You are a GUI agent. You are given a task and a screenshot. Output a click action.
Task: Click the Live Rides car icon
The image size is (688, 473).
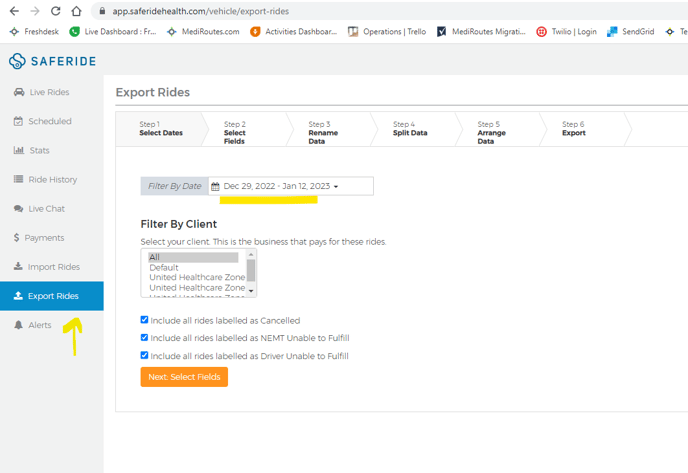[x=19, y=93]
